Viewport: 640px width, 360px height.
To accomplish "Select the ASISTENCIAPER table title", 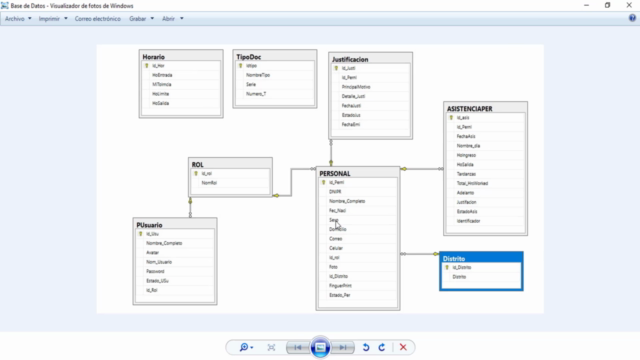I will (x=469, y=109).
